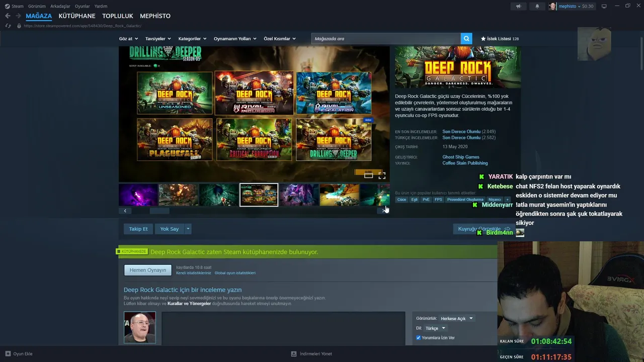Open the Göz at dropdown

128,39
